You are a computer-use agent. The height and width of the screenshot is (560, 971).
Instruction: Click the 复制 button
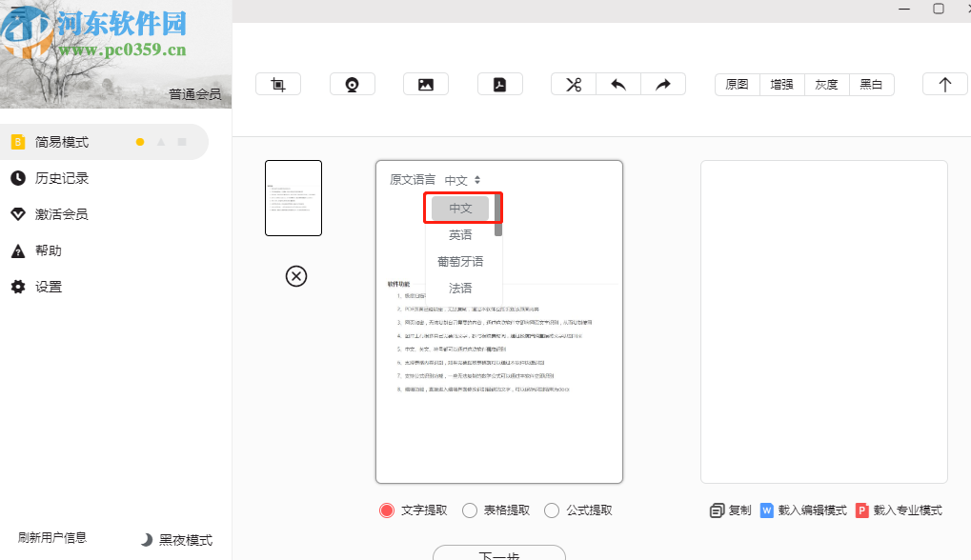click(739, 510)
